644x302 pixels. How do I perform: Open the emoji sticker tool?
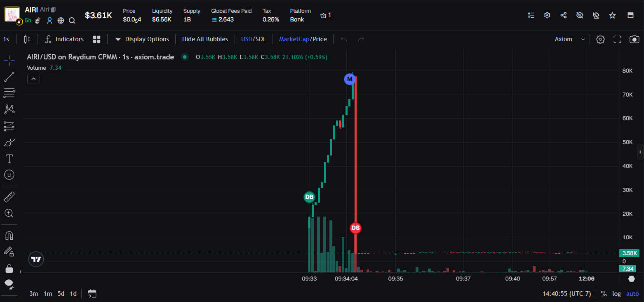[9, 175]
